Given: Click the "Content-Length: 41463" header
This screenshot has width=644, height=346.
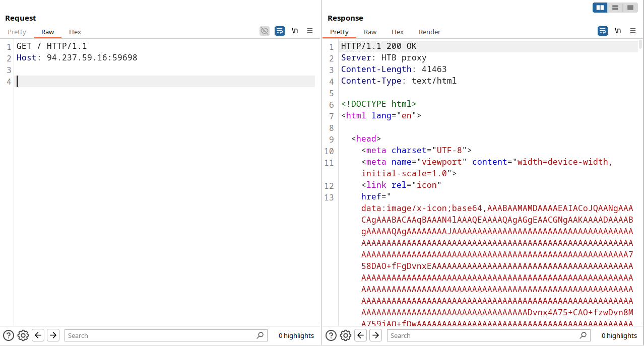Looking at the screenshot, I should coord(394,70).
